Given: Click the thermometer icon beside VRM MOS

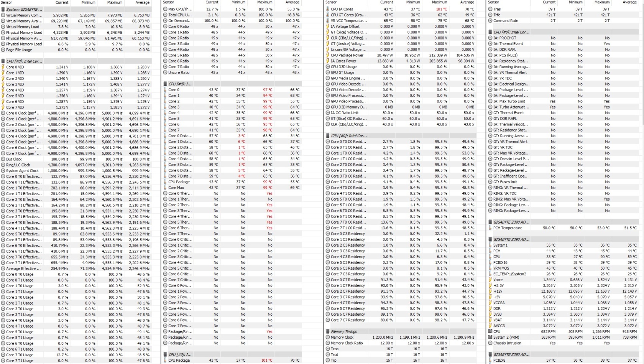Looking at the screenshot, I should click(x=490, y=268).
